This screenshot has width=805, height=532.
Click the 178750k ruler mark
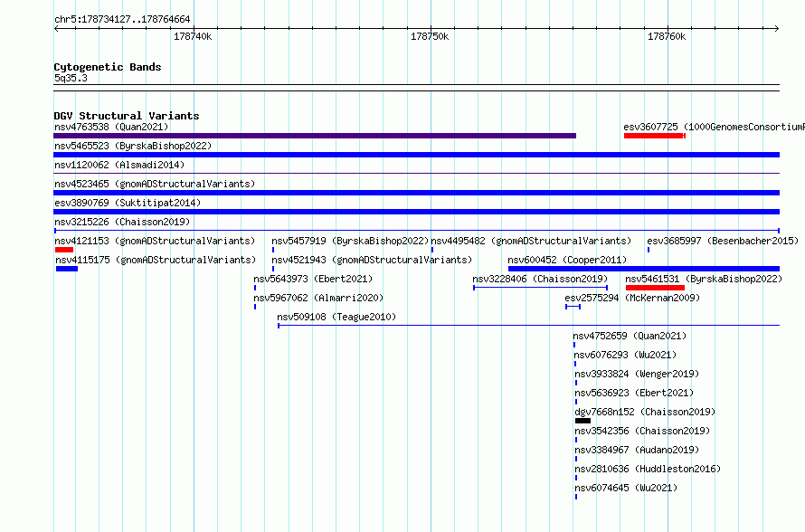(430, 36)
